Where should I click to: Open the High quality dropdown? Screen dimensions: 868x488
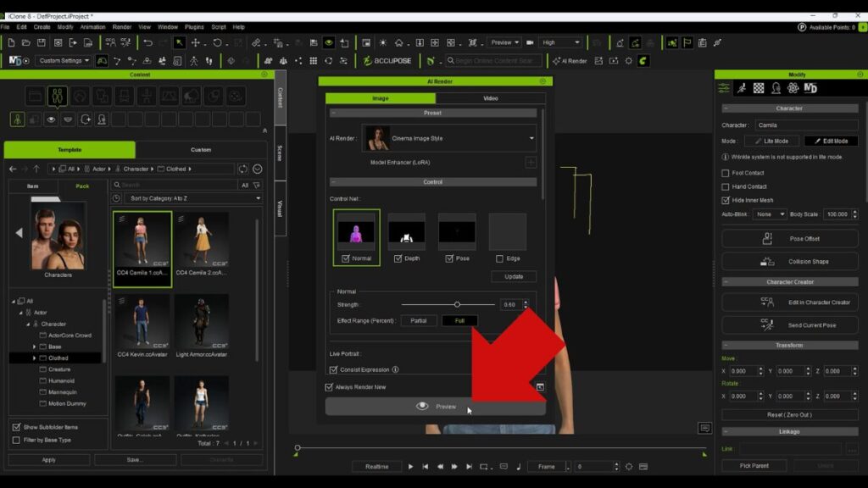click(560, 42)
